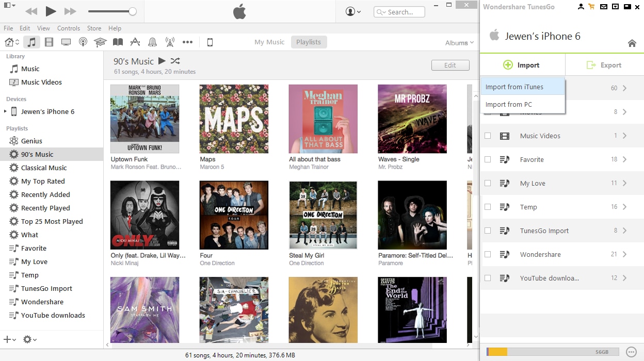Click the Export button in TunesGo
Image resolution: width=644 pixels, height=361 pixels.
[x=604, y=65]
